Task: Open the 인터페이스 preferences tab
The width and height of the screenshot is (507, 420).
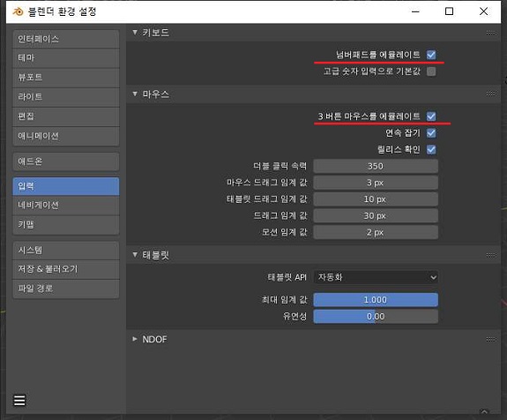Action: (66, 39)
